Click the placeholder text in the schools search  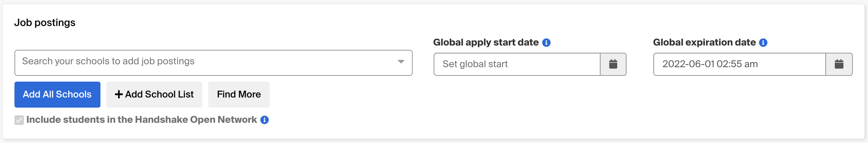[108, 61]
